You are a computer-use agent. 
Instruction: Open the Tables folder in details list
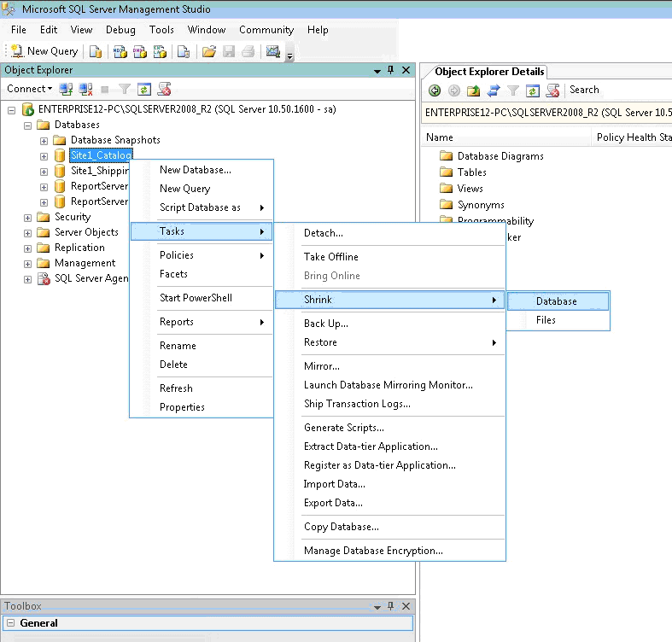pyautogui.click(x=471, y=172)
